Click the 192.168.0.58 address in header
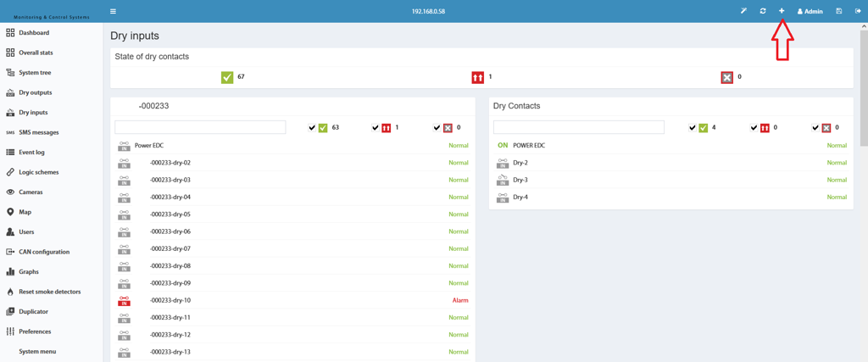Viewport: 868px width, 362px height. click(428, 11)
